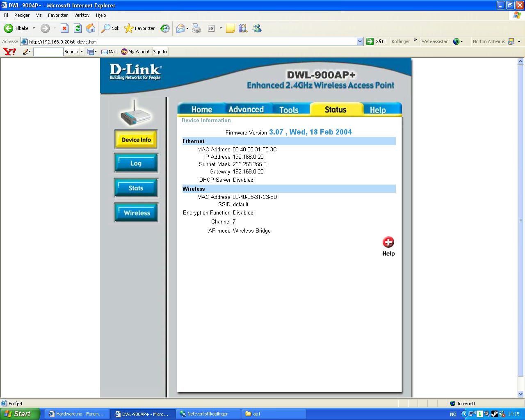Switch to the Advanced tab
525x420 pixels.
coord(246,110)
